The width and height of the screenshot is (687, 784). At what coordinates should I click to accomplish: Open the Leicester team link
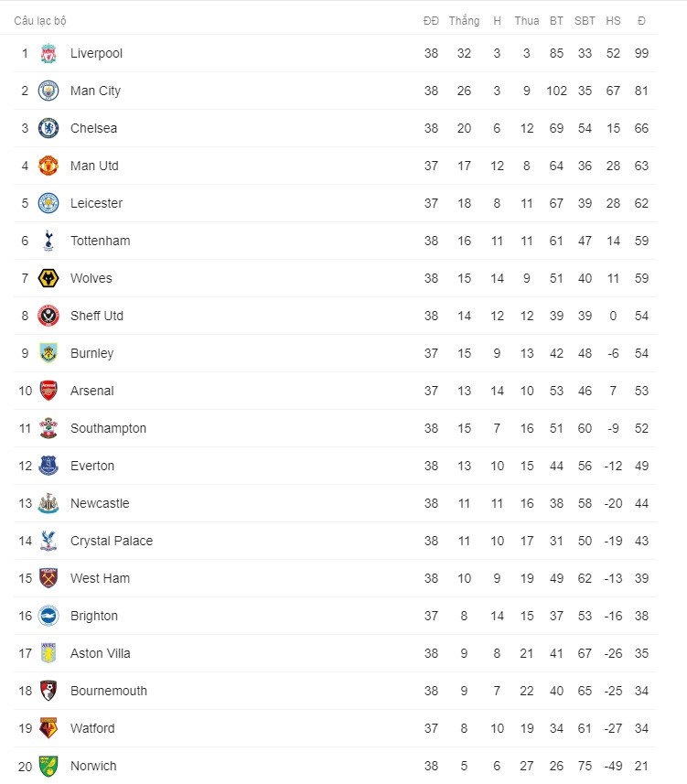coord(96,203)
